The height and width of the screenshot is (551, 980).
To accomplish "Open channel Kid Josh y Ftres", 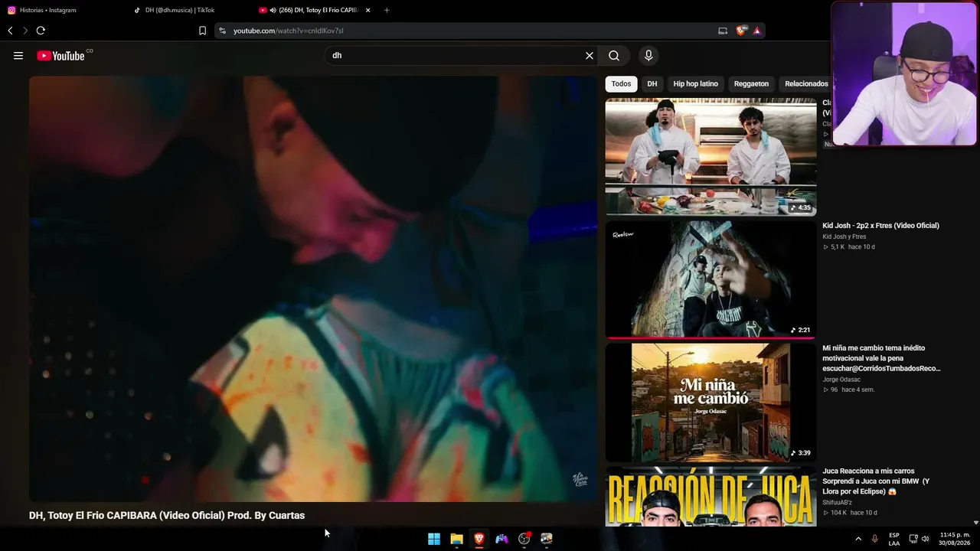I will [x=844, y=236].
